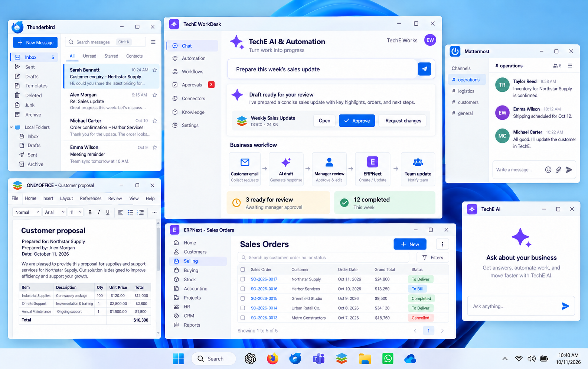The width and height of the screenshot is (588, 369).
Task: Insert bullet list in ONLYOFFICE
Action: click(130, 212)
